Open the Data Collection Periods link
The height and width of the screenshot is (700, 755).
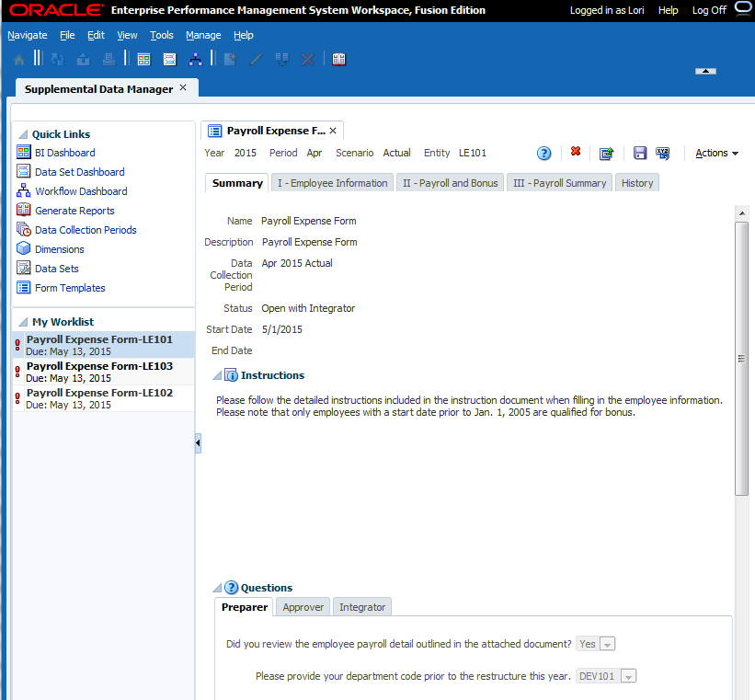point(86,230)
